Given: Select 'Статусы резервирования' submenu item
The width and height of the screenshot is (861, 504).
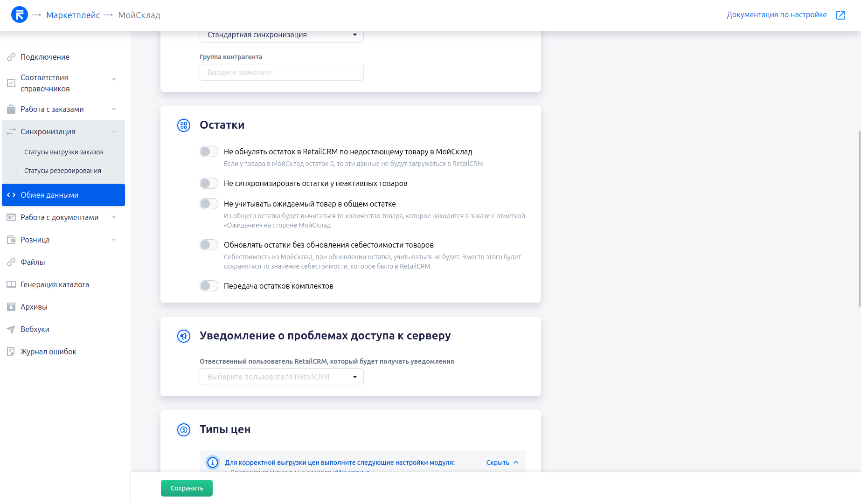Looking at the screenshot, I should [x=62, y=171].
